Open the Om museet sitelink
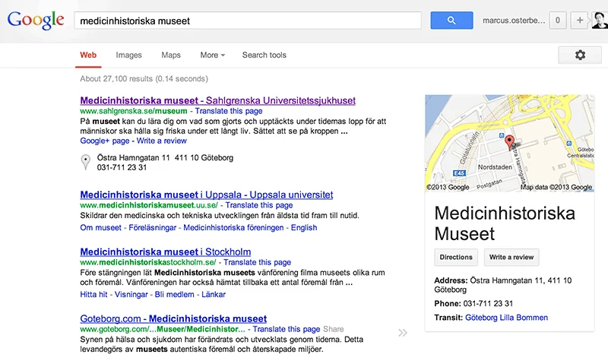The image size is (608, 364). tap(101, 227)
